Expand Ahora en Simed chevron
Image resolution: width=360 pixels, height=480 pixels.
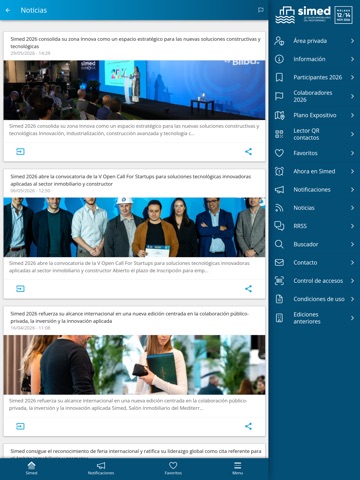[x=352, y=171]
